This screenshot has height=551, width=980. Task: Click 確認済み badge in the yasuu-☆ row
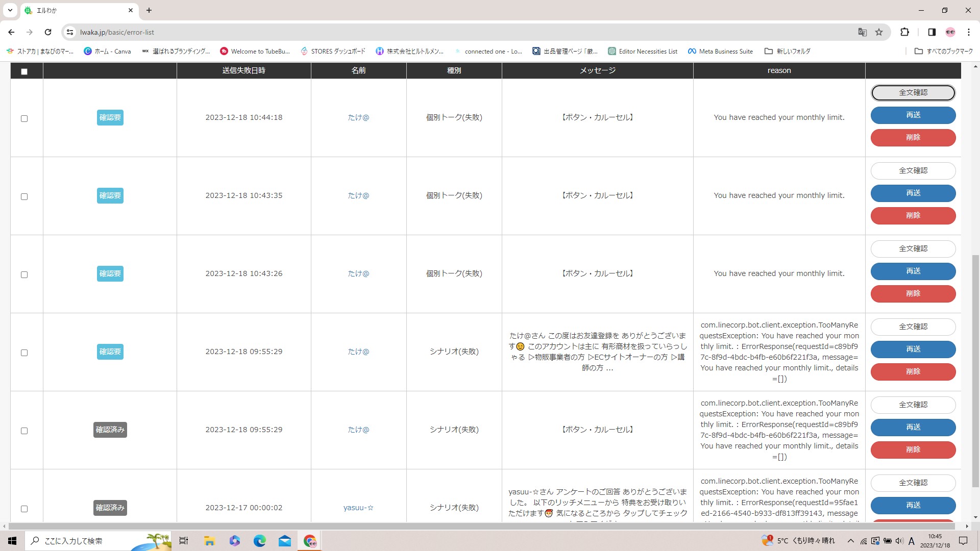pyautogui.click(x=110, y=508)
